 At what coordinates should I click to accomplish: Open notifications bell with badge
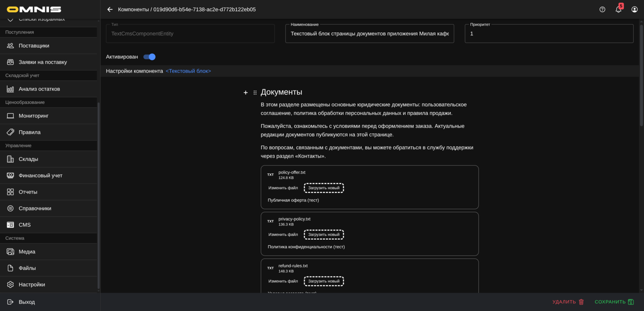point(619,9)
